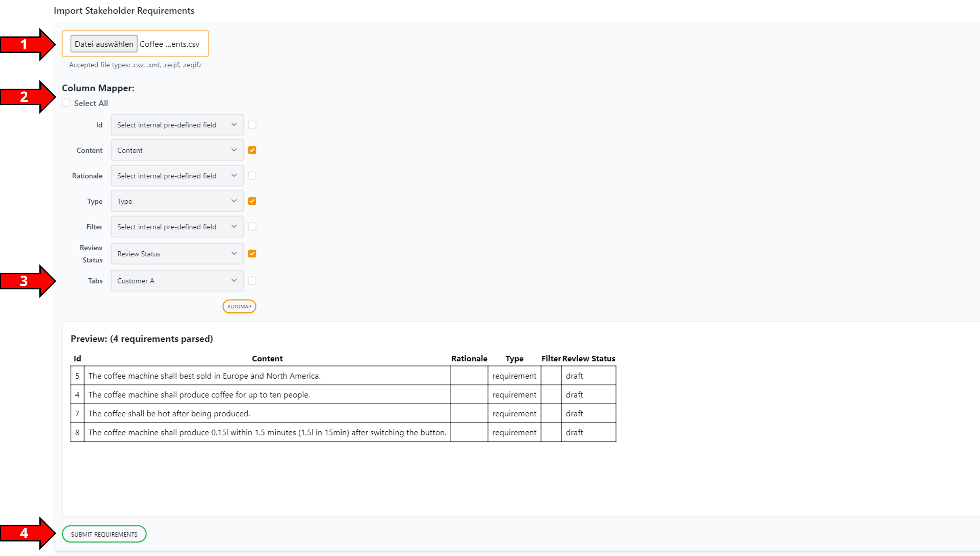Uncheck the Content column mapping checkbox
The width and height of the screenshot is (980, 556).
(252, 150)
